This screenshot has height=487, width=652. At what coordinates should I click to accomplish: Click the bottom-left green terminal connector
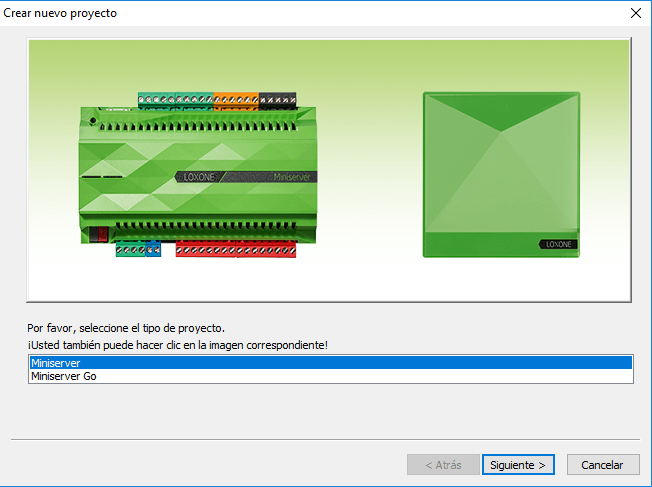[130, 248]
